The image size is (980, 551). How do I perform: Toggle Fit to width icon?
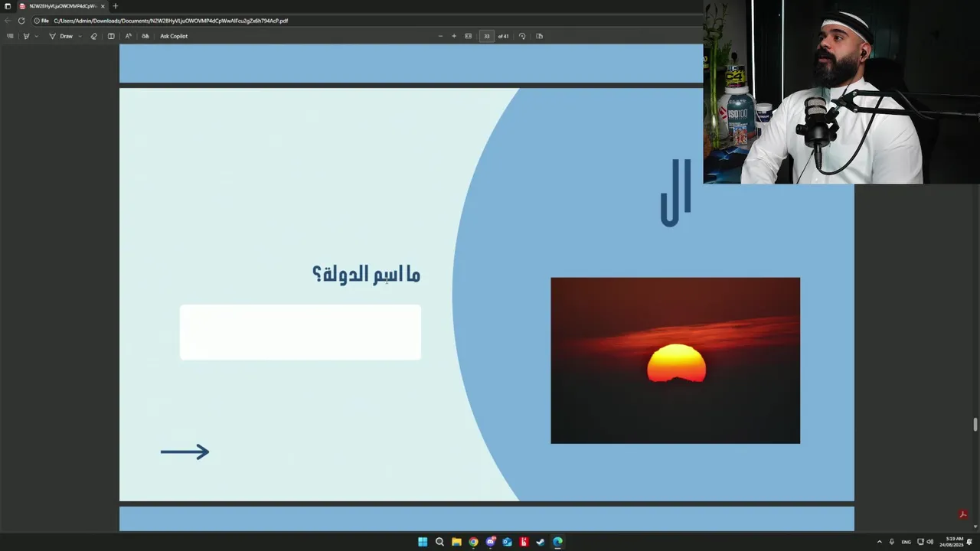pos(469,36)
